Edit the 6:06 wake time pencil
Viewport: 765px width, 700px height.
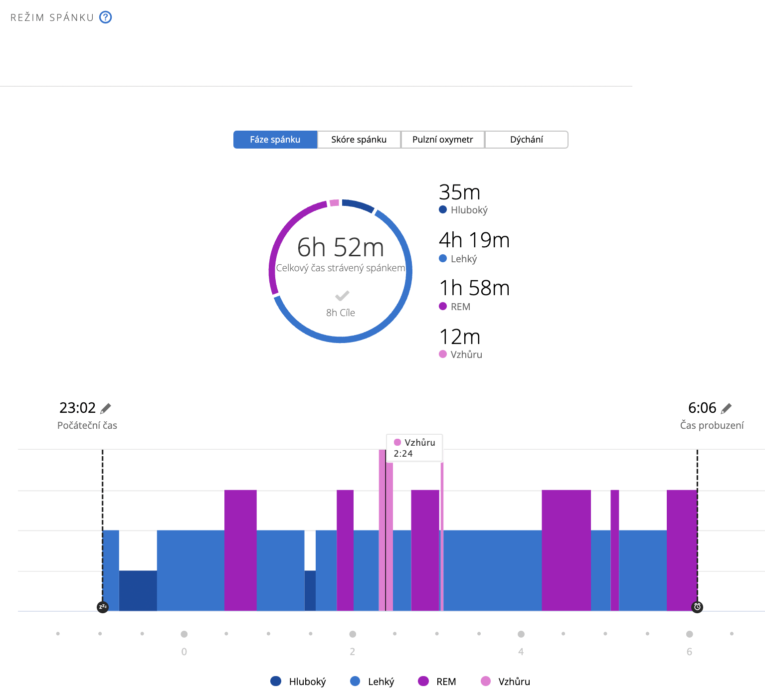726,408
